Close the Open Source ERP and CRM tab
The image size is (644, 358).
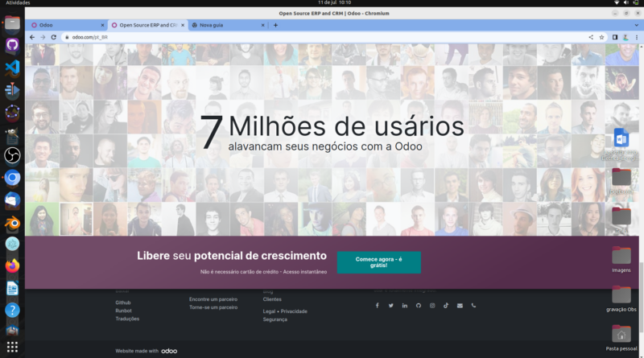[x=183, y=25]
